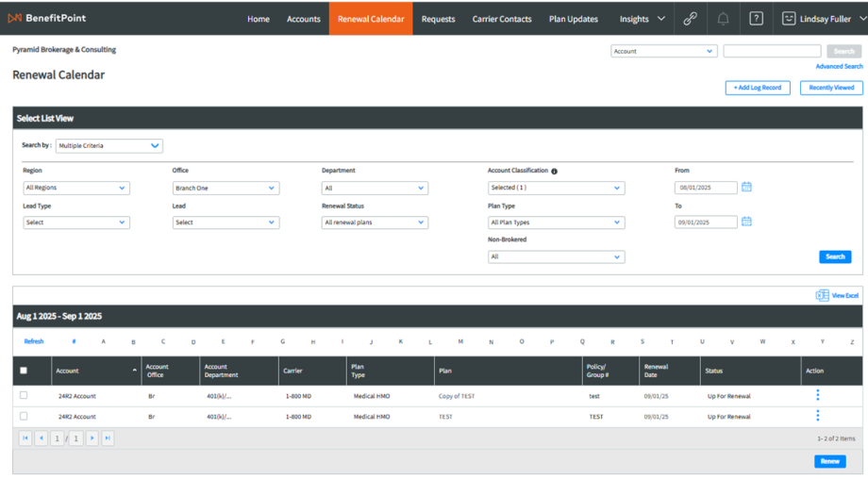Open the Renewal Status dropdown

(x=375, y=223)
